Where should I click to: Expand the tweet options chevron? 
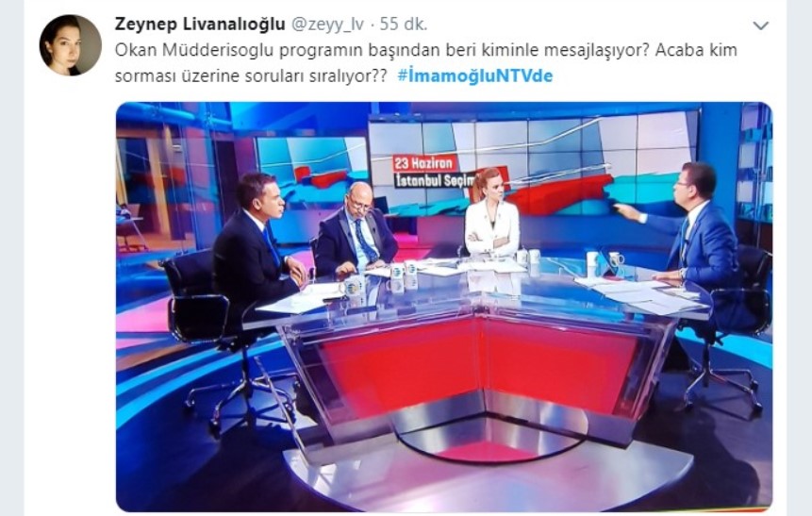(760, 25)
